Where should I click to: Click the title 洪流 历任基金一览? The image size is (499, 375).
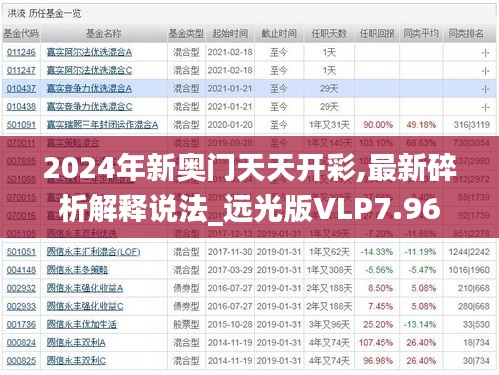[44, 14]
